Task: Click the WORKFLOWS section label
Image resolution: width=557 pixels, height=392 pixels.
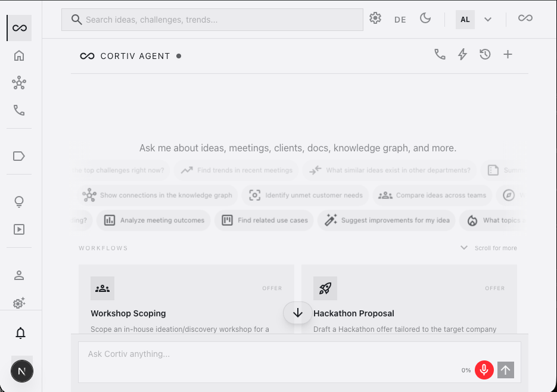Action: (x=104, y=248)
